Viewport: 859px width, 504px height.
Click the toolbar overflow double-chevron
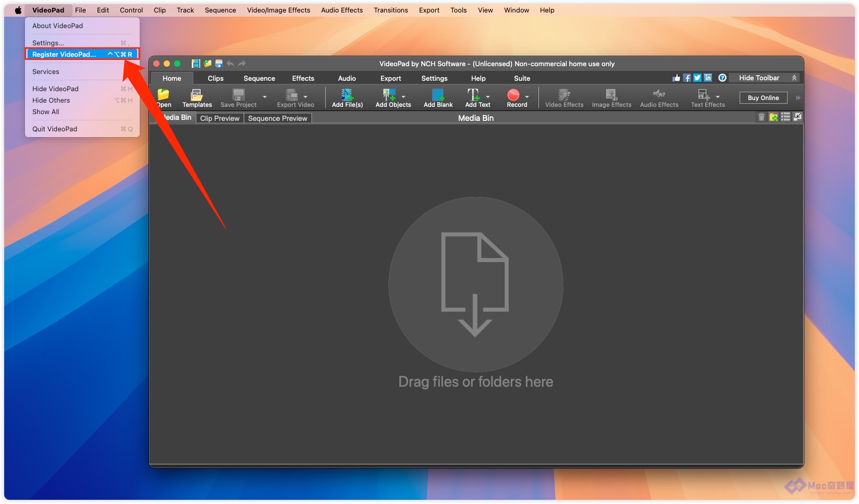pos(797,98)
